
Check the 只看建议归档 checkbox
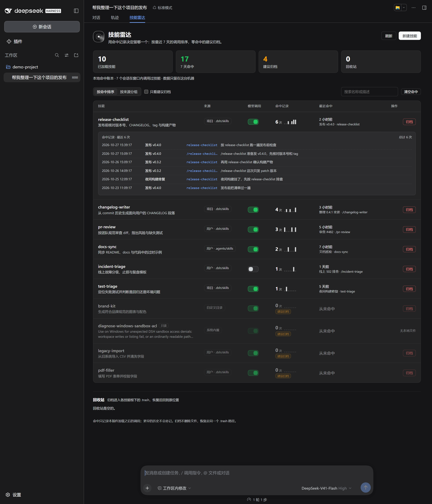146,92
